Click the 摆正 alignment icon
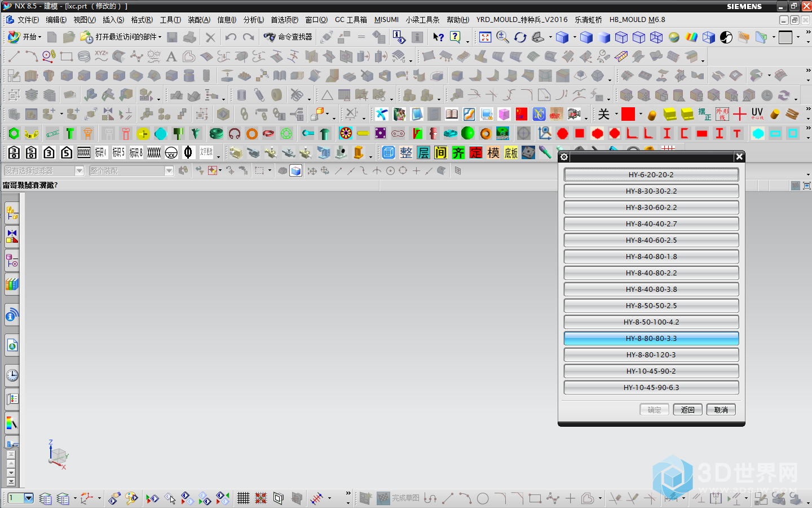The image size is (812, 508). click(704, 114)
